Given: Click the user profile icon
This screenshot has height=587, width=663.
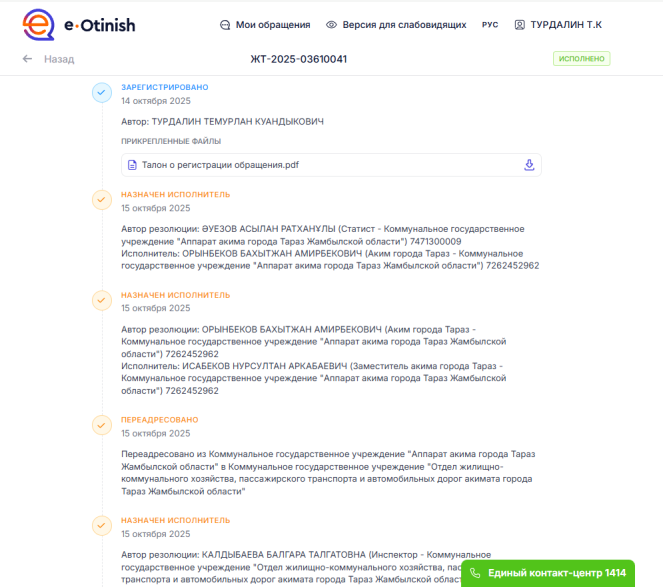Looking at the screenshot, I should (x=519, y=25).
